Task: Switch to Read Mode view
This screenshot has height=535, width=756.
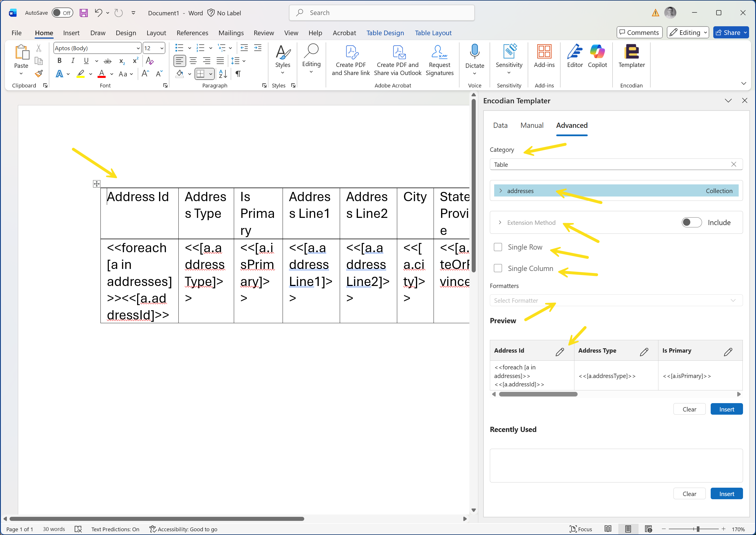Action: point(608,529)
